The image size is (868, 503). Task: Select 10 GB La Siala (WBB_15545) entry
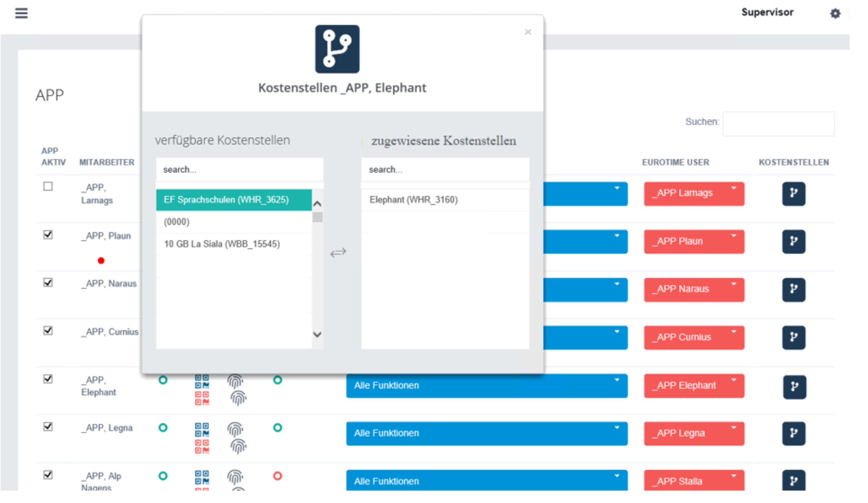pos(222,244)
